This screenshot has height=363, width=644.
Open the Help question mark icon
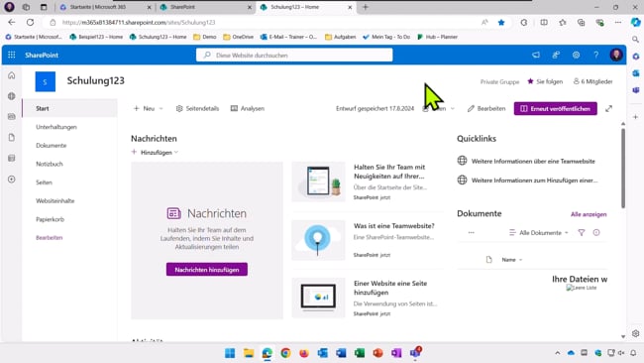595,56
